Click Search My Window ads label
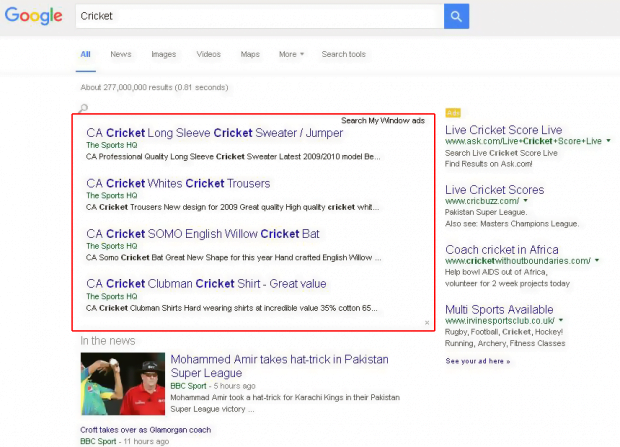 [x=383, y=121]
